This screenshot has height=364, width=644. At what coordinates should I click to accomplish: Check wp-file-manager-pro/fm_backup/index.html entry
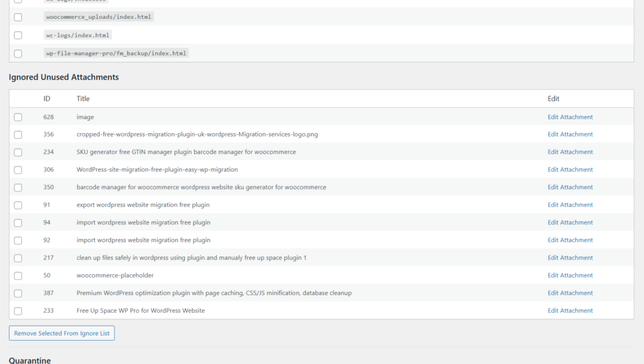[x=18, y=54]
